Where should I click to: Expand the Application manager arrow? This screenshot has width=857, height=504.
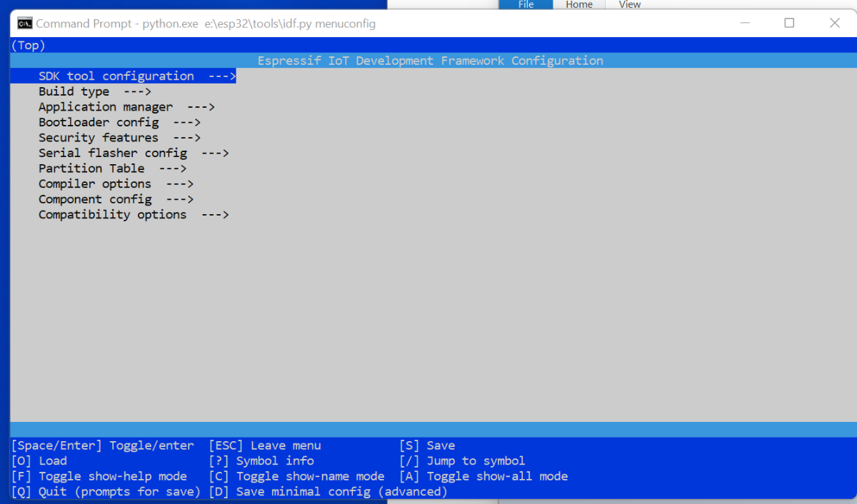click(x=201, y=107)
